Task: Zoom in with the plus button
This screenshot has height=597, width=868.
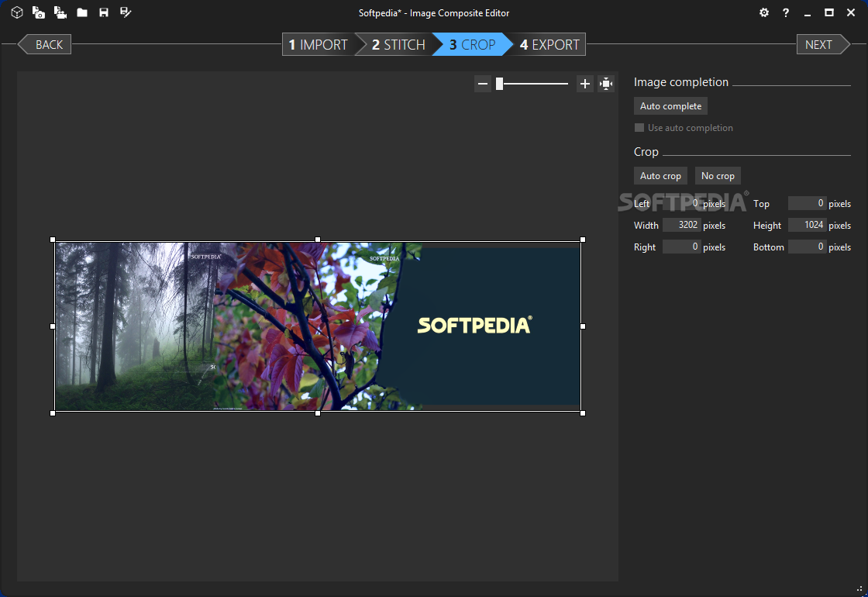Action: [x=584, y=85]
